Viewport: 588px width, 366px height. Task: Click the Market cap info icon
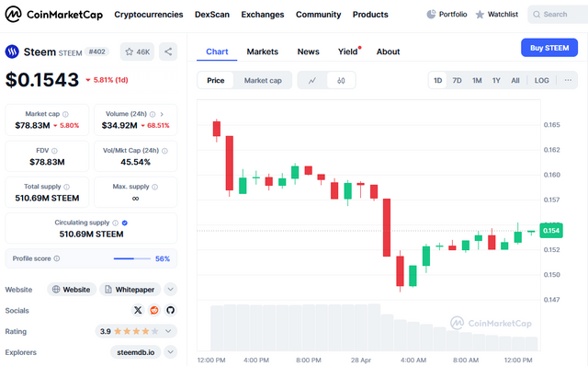click(x=65, y=114)
